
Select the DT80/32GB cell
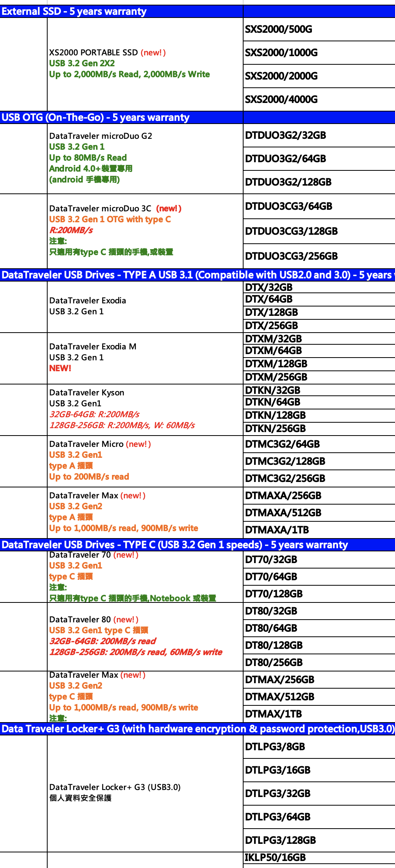coord(319,611)
